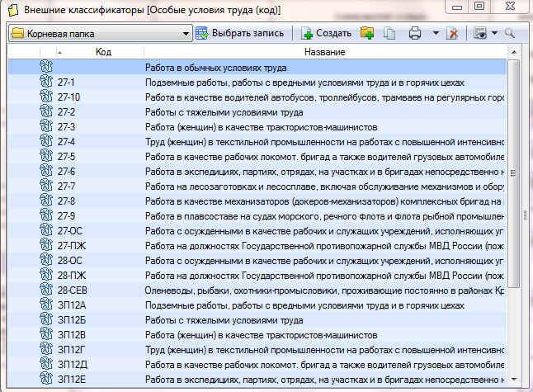
Task: Click the 'Название' column header
Action: [324, 52]
